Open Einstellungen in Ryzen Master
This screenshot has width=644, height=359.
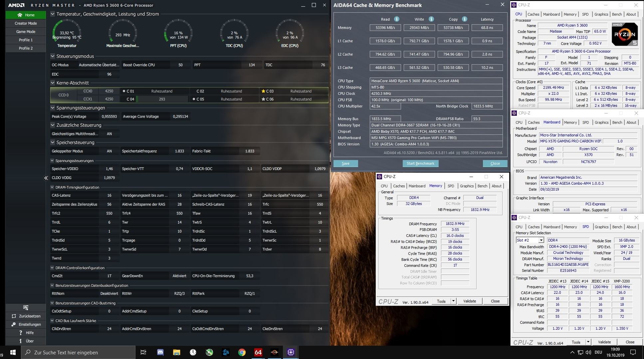click(x=26, y=324)
